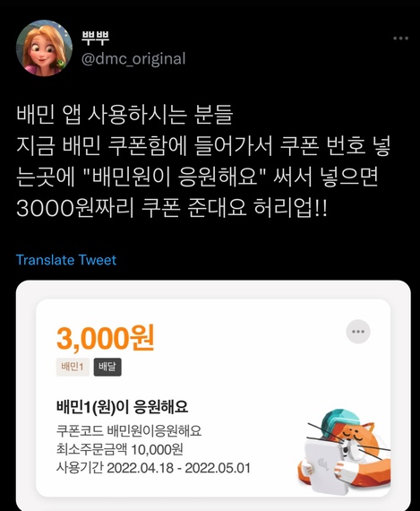Image resolution: width=420 pixels, height=511 pixels.
Task: Select the coupon code line 쿠폰코드 배민원이응원해요
Action: tap(129, 431)
